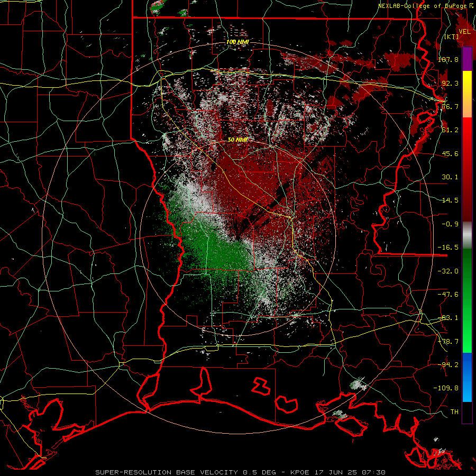Click the 45.6 velocity scale value
The height and width of the screenshot is (476, 476).
pos(450,153)
